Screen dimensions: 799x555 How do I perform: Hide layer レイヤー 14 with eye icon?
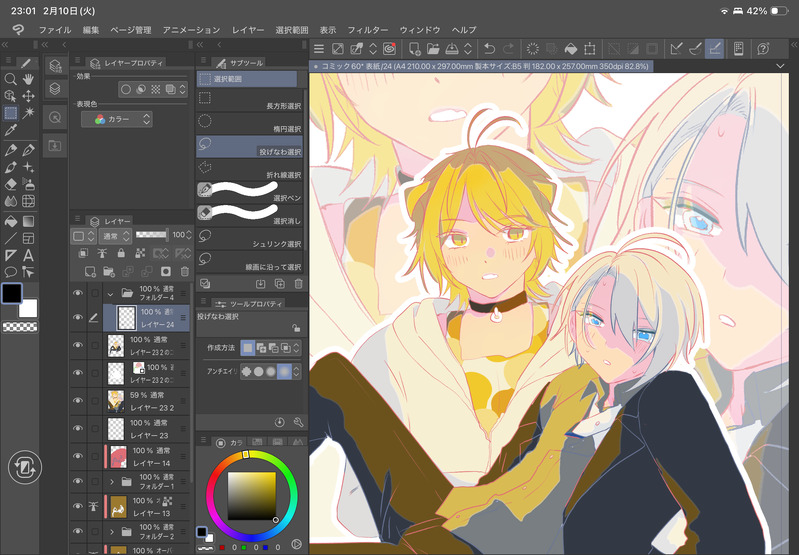78,456
